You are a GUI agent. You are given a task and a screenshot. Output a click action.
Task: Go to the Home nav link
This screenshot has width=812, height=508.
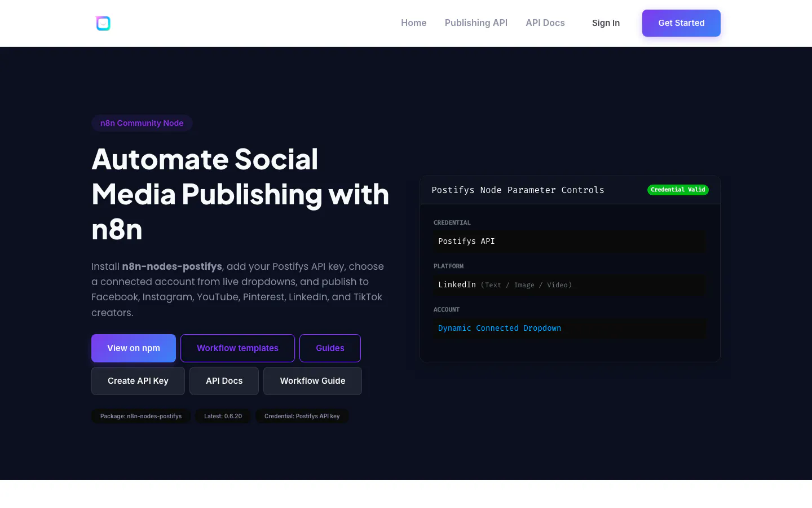coord(414,23)
